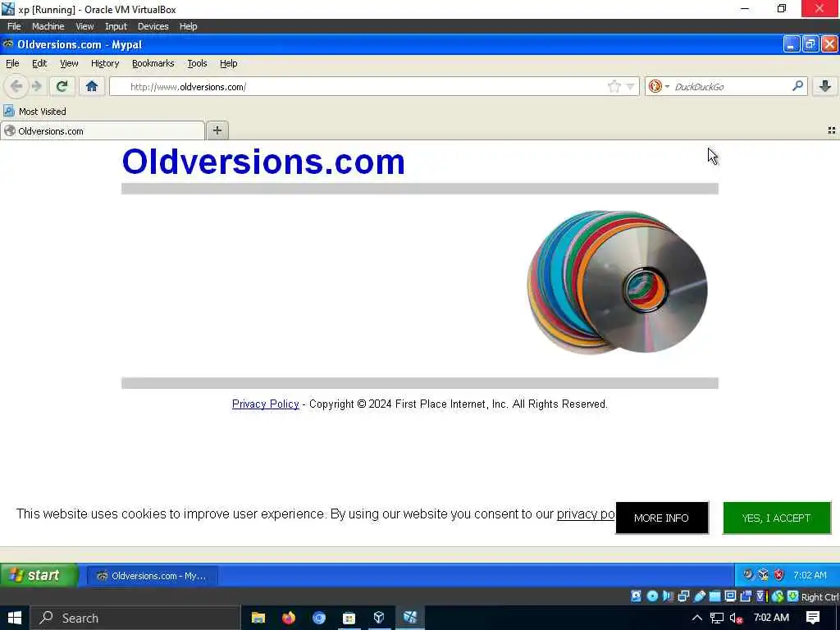The height and width of the screenshot is (630, 840).
Task: Open the History menu
Action: (105, 63)
